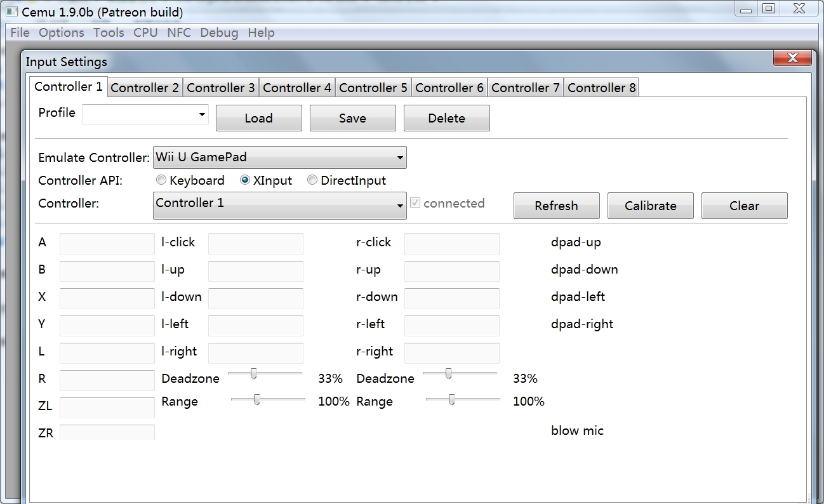Click the "dpad-left" label
Screen dimensions: 824x504
click(x=578, y=296)
